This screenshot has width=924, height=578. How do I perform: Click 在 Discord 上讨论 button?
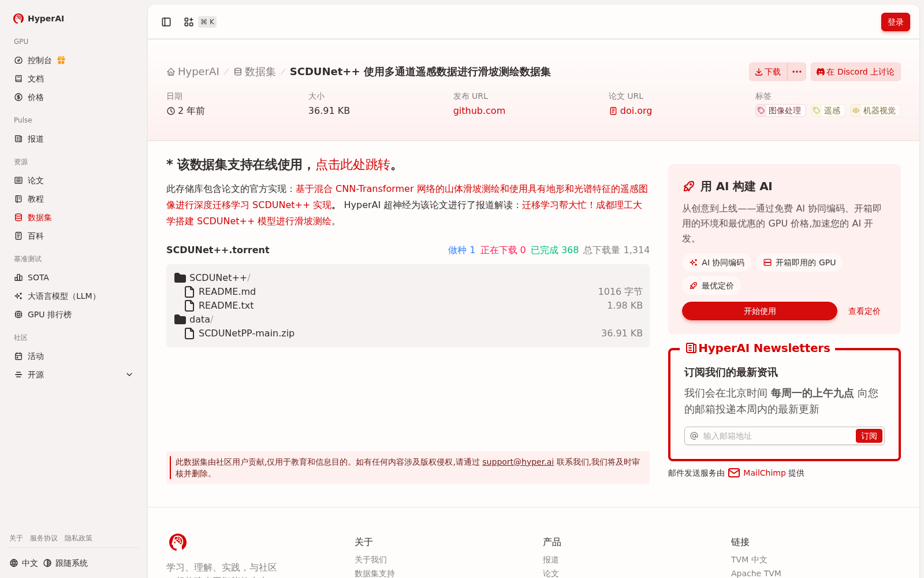pyautogui.click(x=855, y=72)
